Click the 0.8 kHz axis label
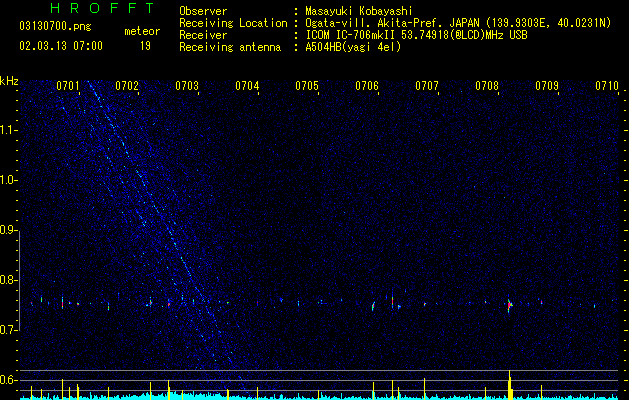This screenshot has height=400, width=629. point(8,280)
